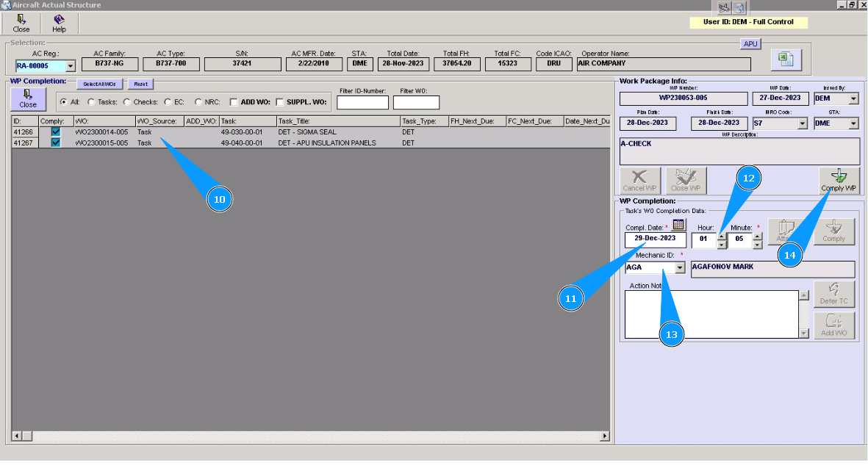868x465 pixels.
Task: Open the AC Reg dropdown
Action: [71, 66]
